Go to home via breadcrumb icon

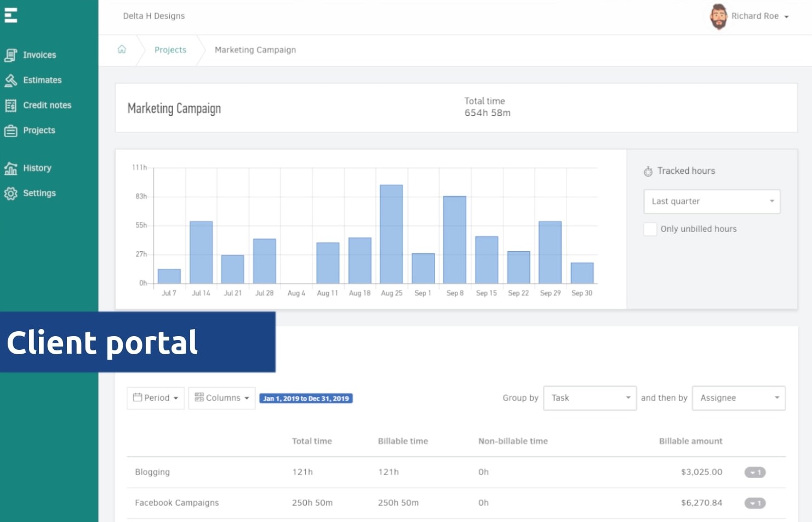122,49
